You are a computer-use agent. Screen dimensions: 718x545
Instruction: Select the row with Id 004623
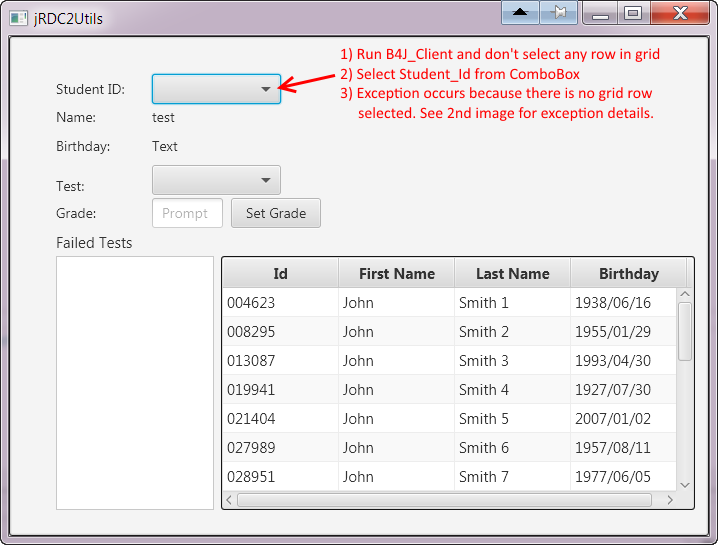tap(449, 302)
